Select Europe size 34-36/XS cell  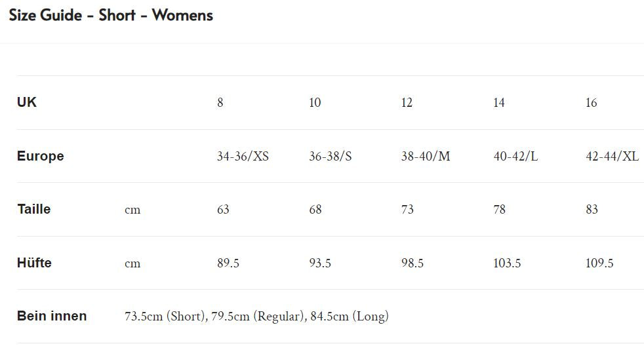point(243,157)
